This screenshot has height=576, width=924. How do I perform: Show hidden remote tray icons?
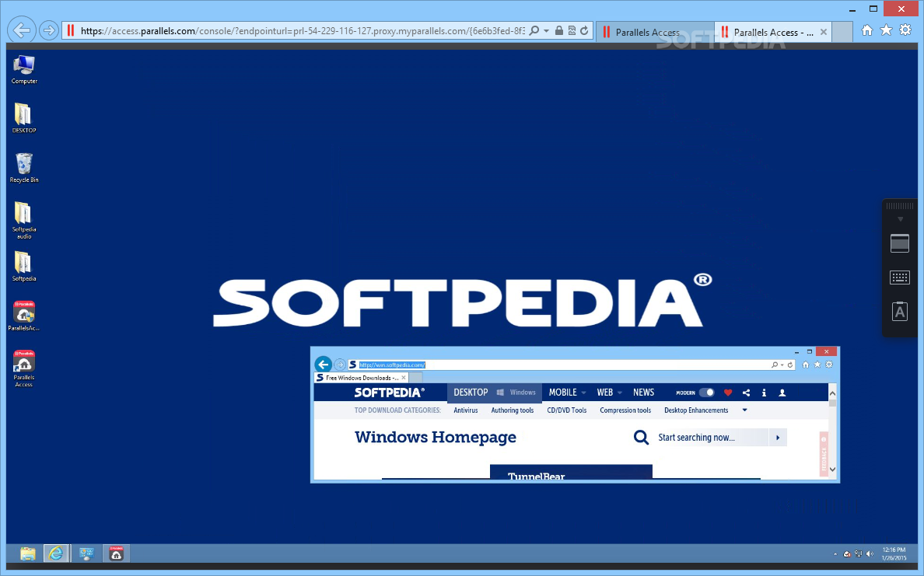[835, 554]
